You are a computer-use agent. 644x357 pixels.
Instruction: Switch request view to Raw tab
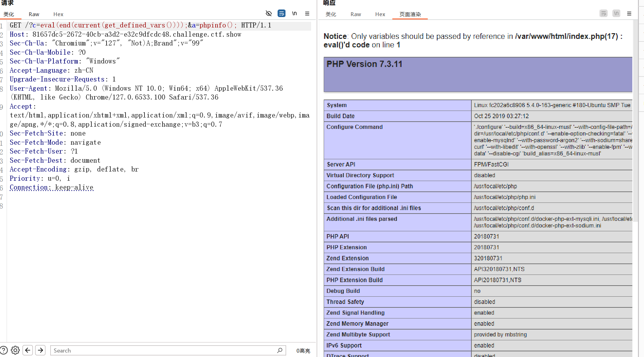tap(34, 14)
